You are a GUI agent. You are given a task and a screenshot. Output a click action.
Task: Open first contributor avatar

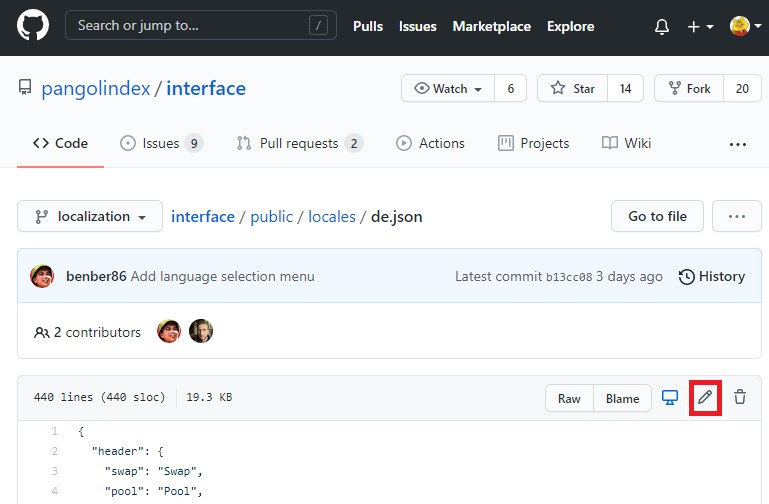[169, 331]
